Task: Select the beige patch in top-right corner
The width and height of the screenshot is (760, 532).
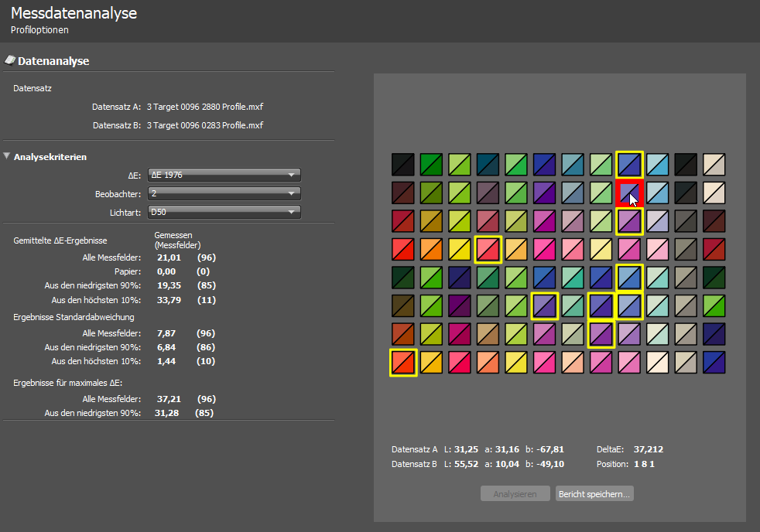Action: [714, 164]
